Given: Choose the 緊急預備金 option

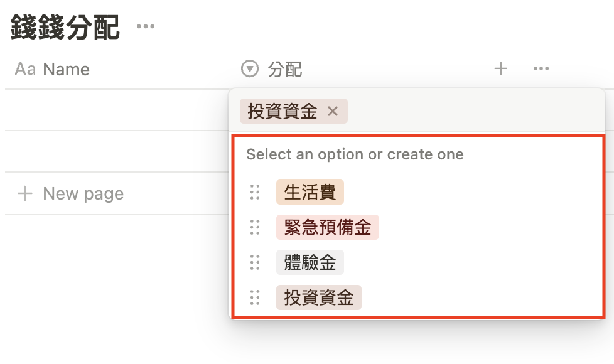Looking at the screenshot, I should coord(327,227).
